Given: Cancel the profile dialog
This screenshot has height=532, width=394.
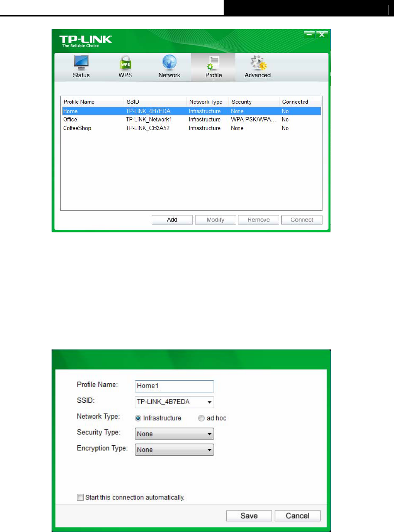Looking at the screenshot, I should coord(297,516).
